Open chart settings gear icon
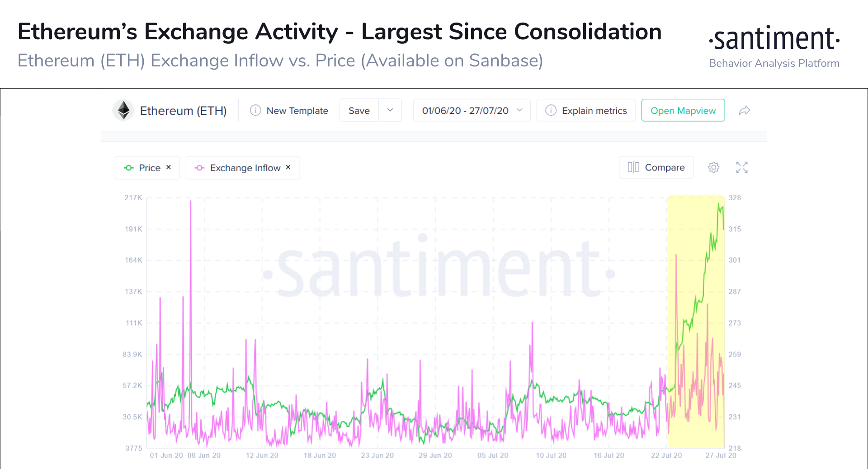Image resolution: width=868 pixels, height=469 pixels. pos(713,167)
